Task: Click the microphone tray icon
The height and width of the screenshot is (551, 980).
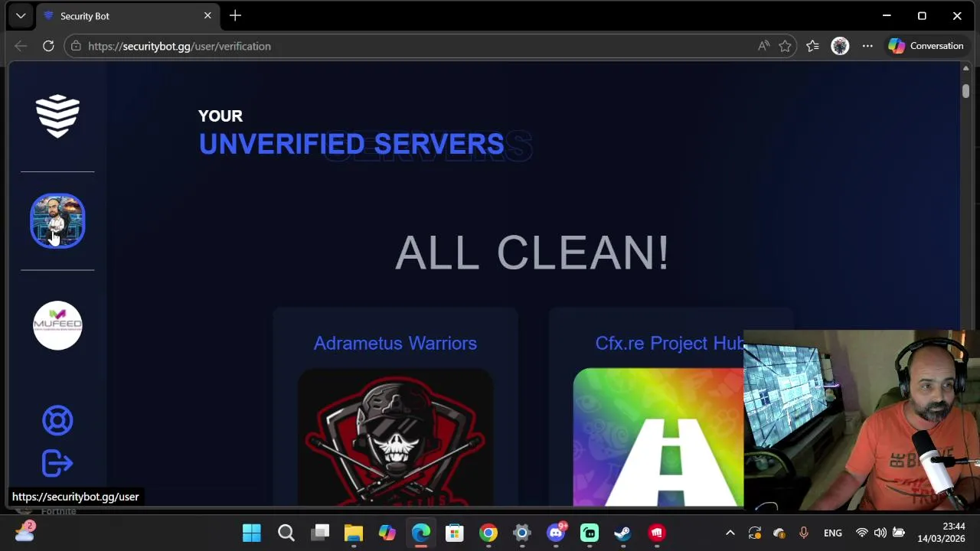Action: [804, 533]
